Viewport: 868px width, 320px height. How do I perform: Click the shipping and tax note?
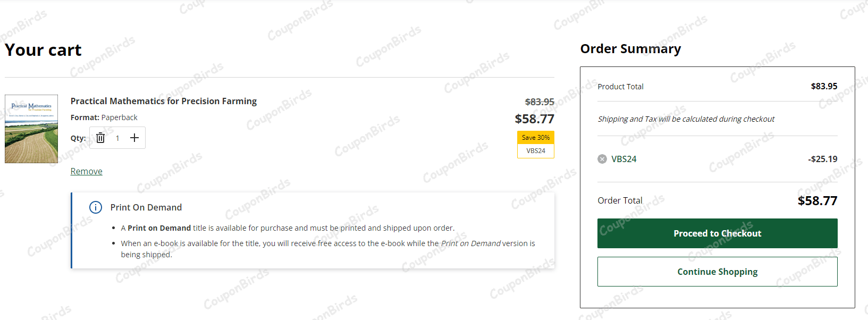pyautogui.click(x=686, y=119)
